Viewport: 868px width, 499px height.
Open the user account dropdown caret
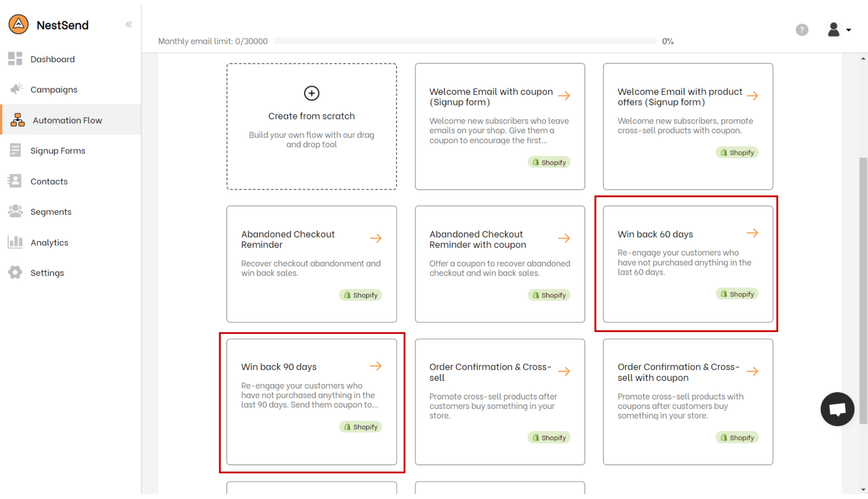[x=849, y=30]
